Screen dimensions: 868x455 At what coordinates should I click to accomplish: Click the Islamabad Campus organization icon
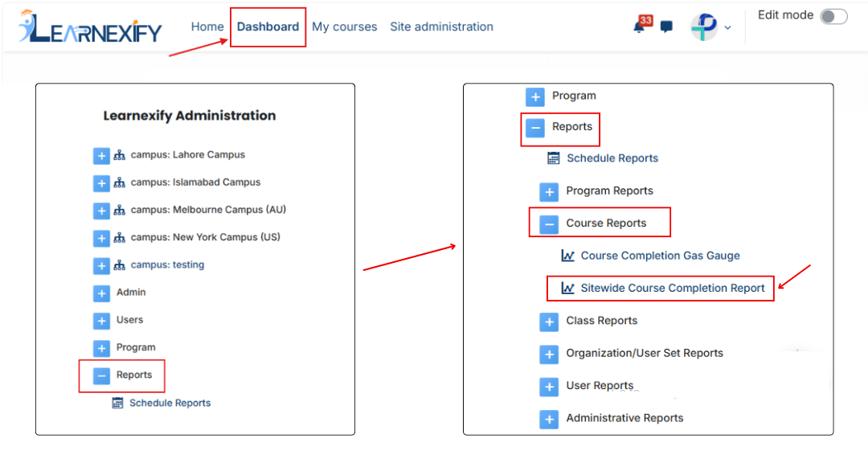tap(120, 182)
